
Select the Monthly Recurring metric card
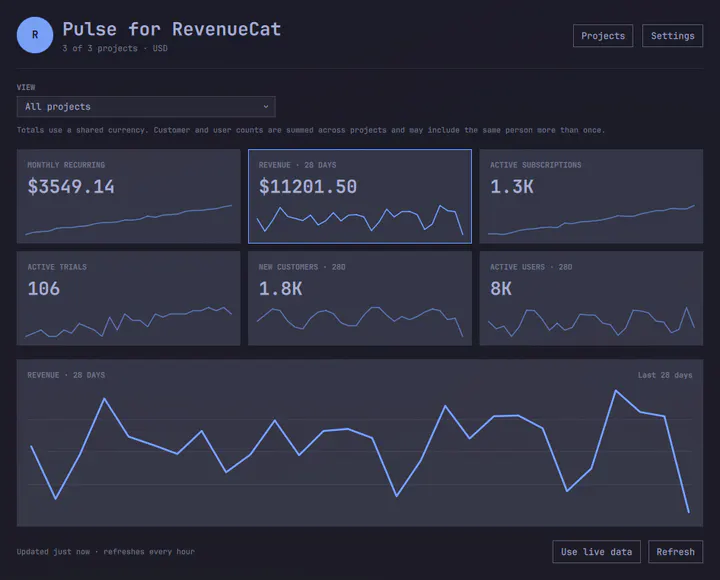tap(129, 196)
